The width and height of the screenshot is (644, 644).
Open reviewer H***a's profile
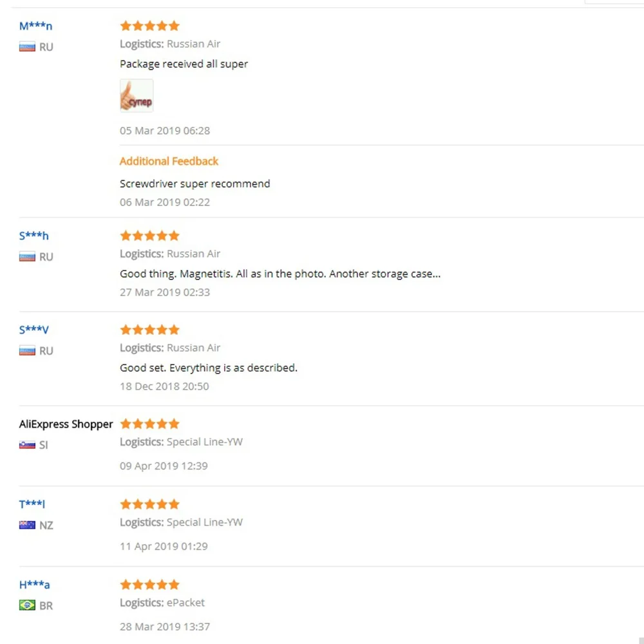34,585
